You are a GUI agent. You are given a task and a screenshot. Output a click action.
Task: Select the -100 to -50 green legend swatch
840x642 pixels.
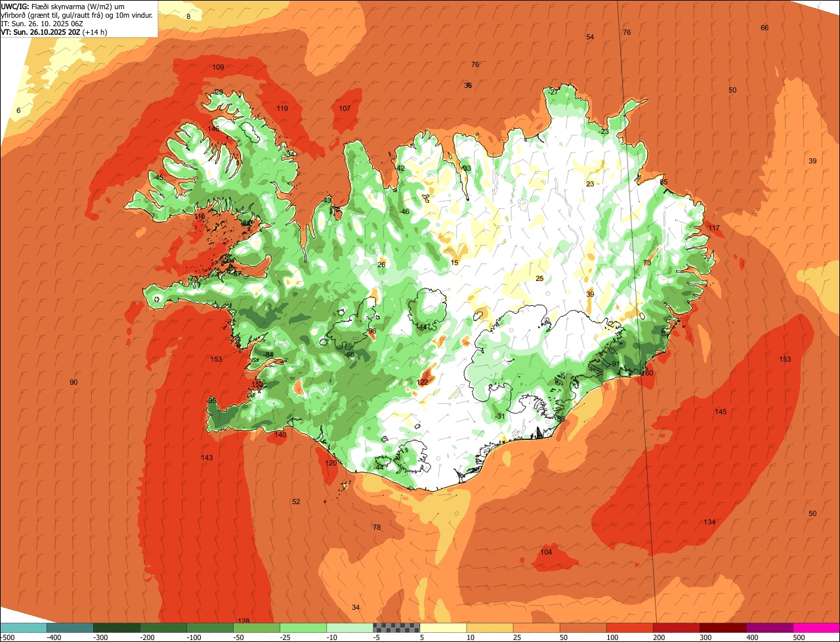210,628
